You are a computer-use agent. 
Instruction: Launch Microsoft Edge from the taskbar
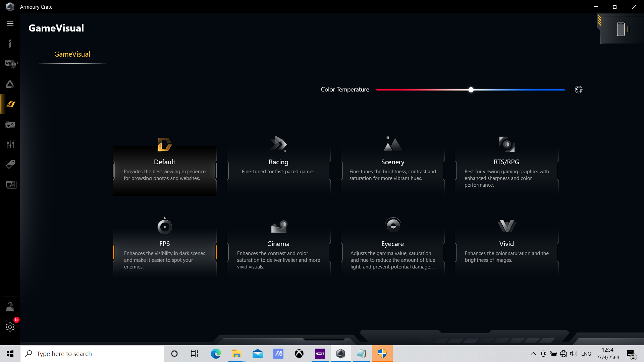(x=216, y=354)
